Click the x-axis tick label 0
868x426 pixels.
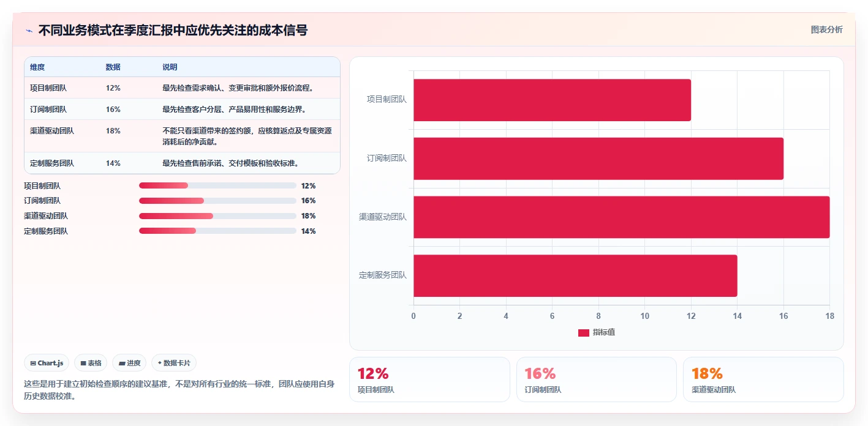[413, 316]
